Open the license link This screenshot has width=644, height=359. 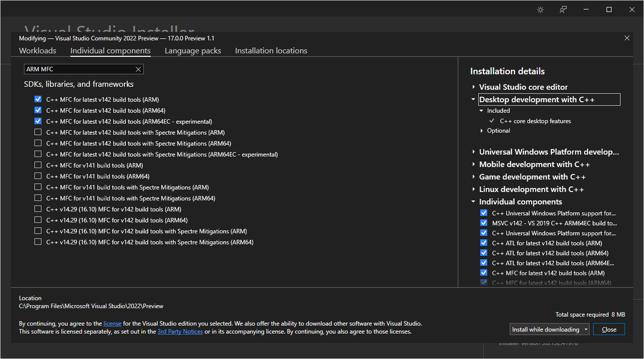[x=112, y=324]
